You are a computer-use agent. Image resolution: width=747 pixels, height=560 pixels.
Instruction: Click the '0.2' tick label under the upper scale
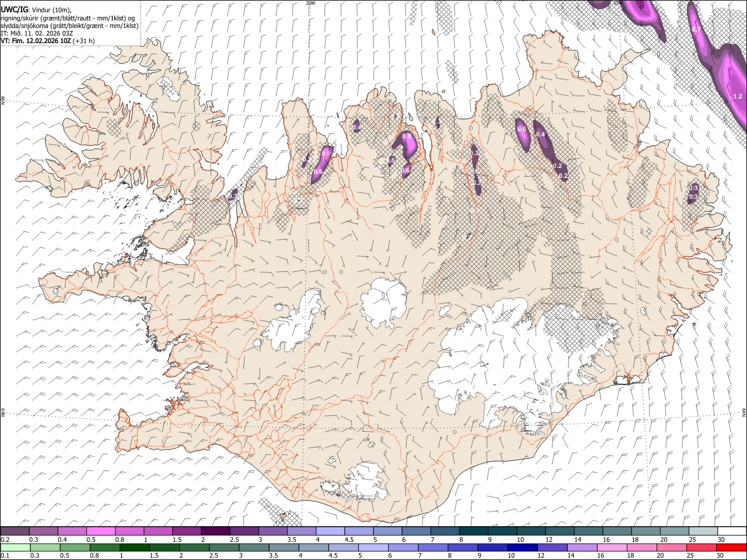click(x=4, y=540)
